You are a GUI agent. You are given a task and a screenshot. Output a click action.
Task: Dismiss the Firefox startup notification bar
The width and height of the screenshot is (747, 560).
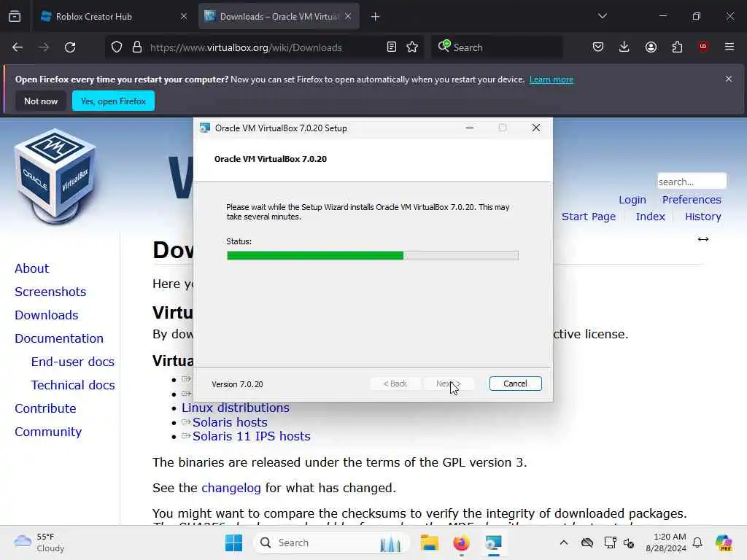pos(729,79)
